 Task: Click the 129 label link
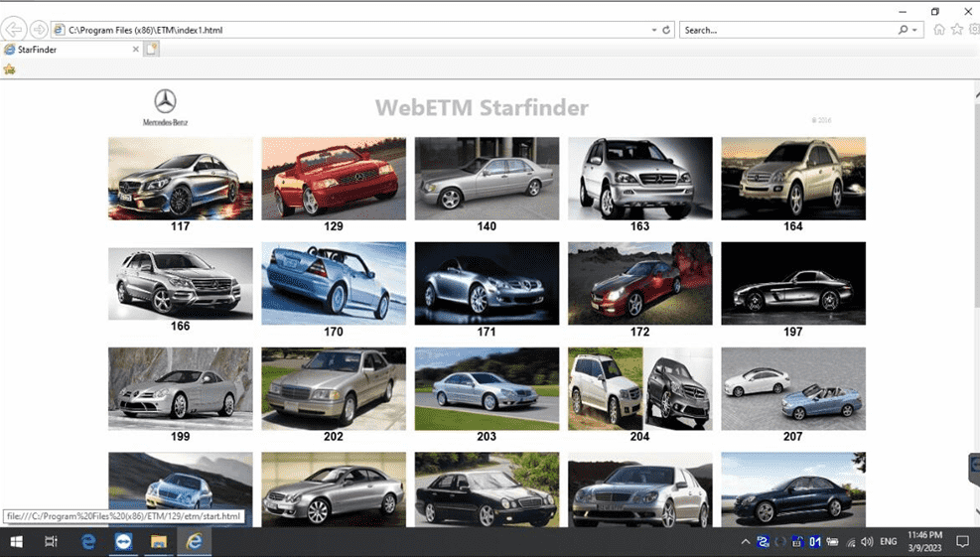tap(334, 226)
